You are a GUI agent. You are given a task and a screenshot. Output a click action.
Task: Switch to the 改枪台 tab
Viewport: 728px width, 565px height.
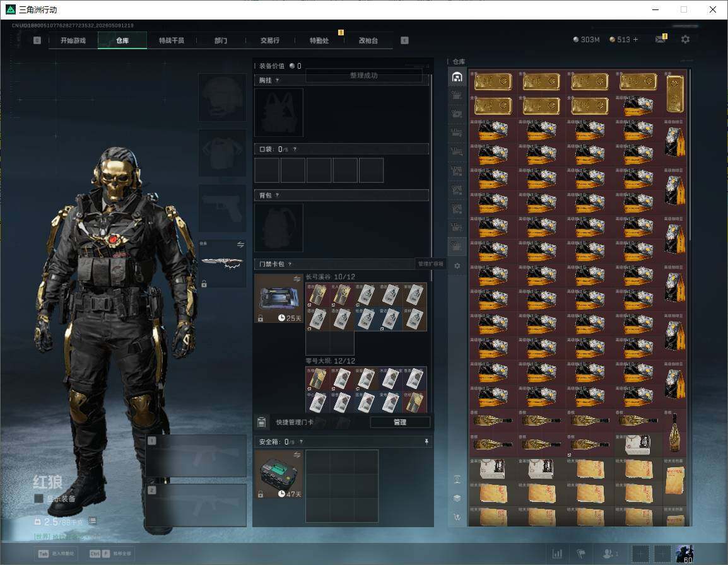click(x=368, y=40)
